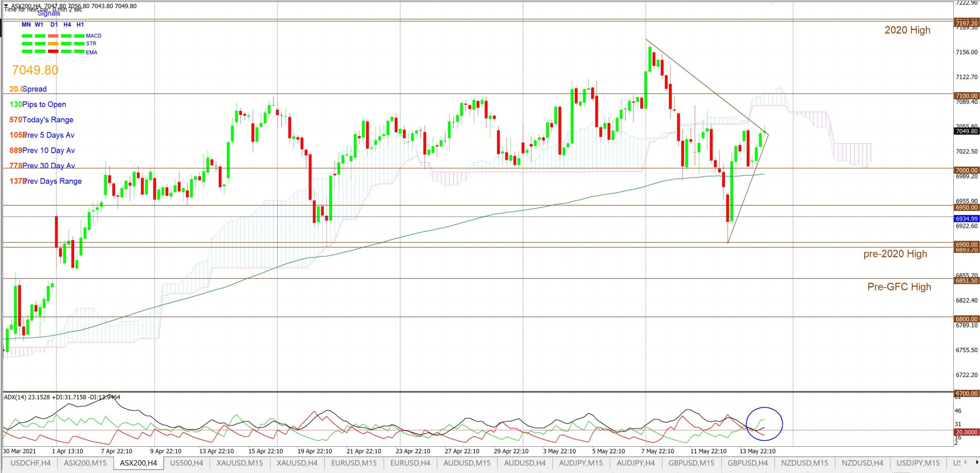Click the H4 timeframe signal label
This screenshot has width=980, height=473.
(x=67, y=24)
